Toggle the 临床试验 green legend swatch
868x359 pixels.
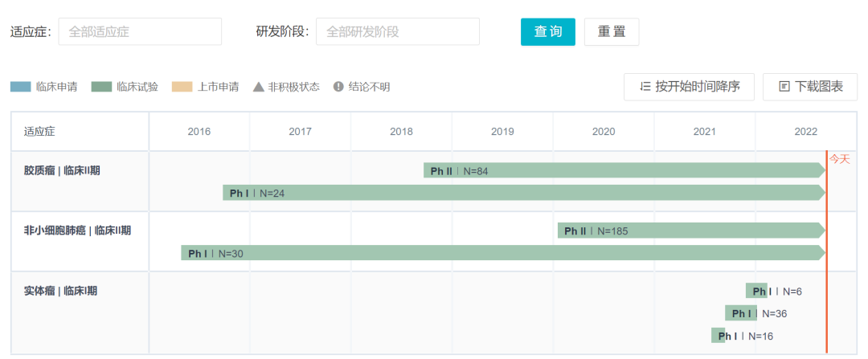click(x=101, y=87)
